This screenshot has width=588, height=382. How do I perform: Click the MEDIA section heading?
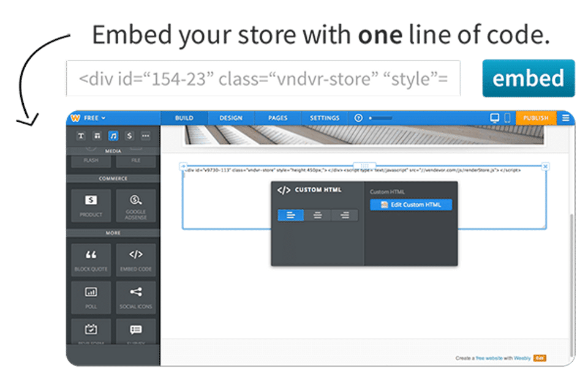click(x=113, y=151)
